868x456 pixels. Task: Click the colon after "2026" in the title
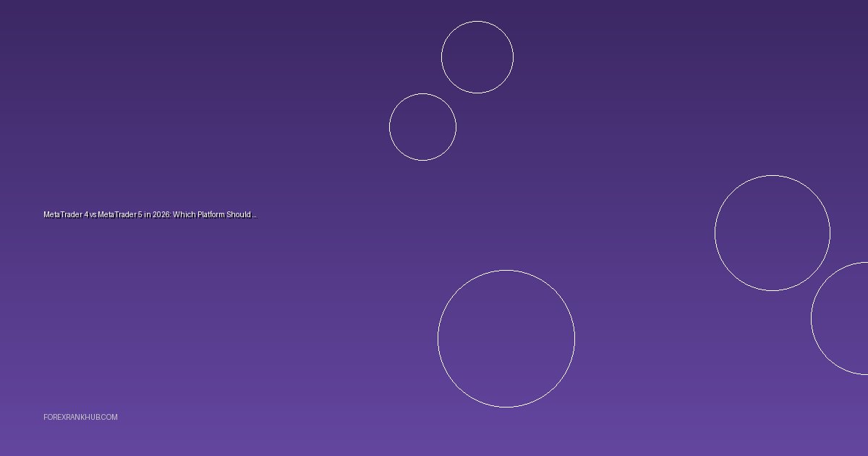171,215
